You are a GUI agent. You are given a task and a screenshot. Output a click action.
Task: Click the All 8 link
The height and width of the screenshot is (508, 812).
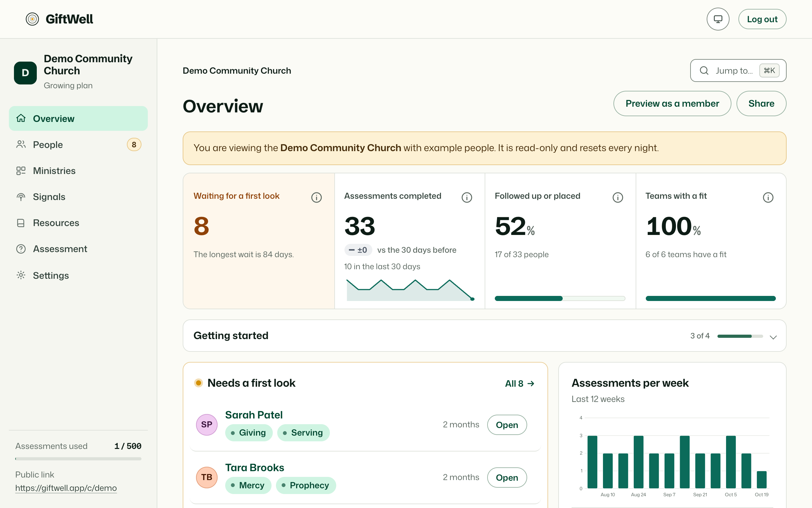click(520, 383)
